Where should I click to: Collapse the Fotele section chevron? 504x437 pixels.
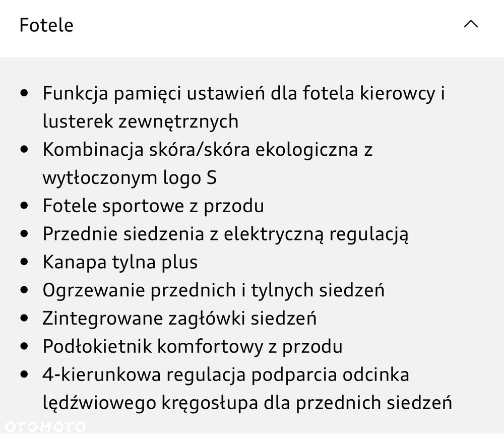(471, 24)
